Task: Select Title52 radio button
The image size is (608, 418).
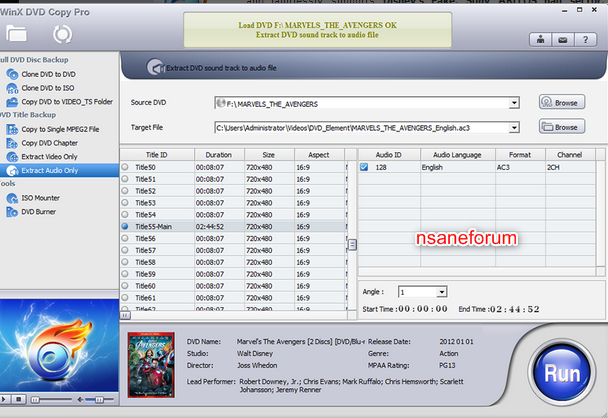Action: pyautogui.click(x=125, y=191)
